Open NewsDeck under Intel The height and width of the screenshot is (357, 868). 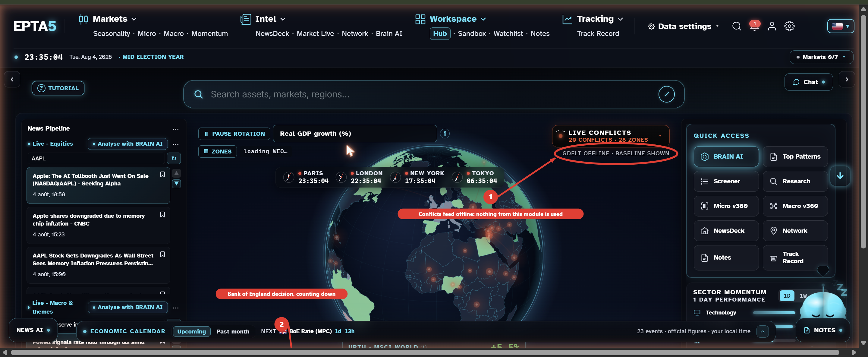pyautogui.click(x=272, y=34)
